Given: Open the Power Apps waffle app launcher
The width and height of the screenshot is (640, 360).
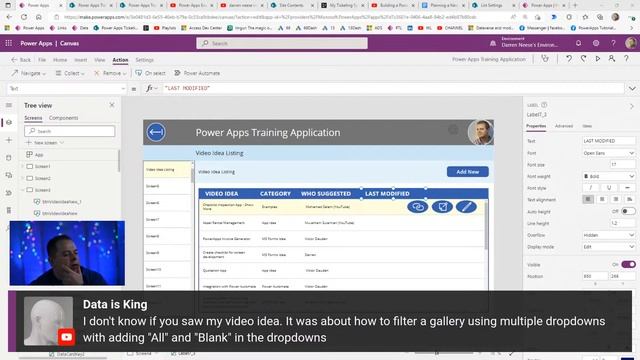Looking at the screenshot, I should pyautogui.click(x=9, y=43).
